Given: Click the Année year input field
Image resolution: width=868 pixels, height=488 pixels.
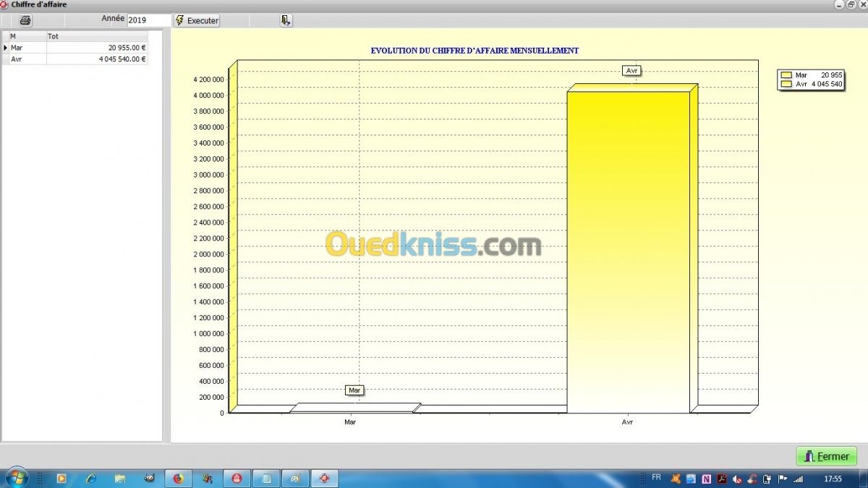Looking at the screenshot, I should 149,20.
